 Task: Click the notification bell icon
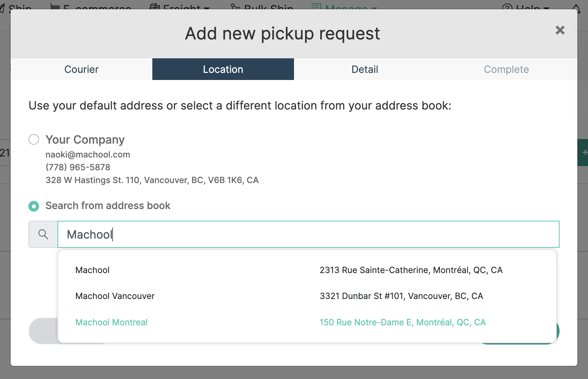tap(577, 8)
